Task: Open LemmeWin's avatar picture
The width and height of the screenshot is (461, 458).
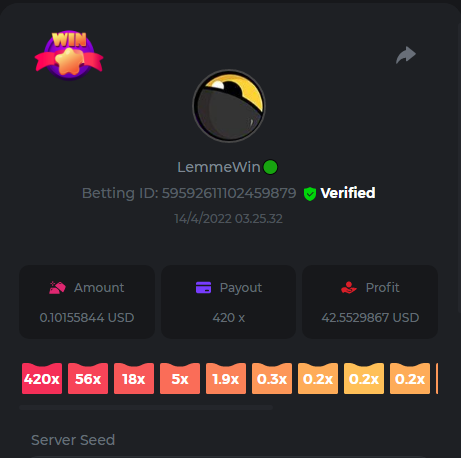Action: tap(229, 106)
